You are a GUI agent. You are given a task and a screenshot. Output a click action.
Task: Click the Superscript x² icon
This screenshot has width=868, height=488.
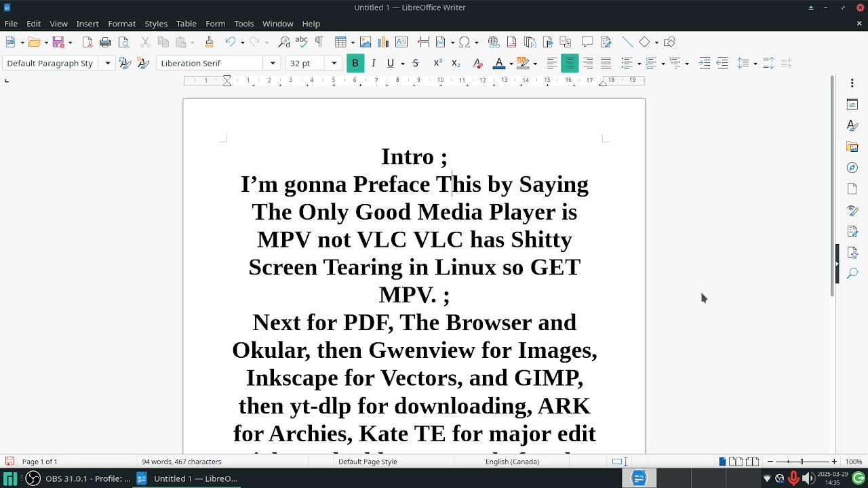click(437, 63)
